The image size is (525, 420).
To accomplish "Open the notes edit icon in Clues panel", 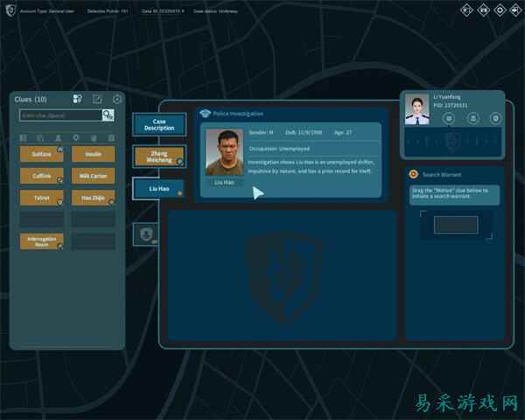I will pyautogui.click(x=97, y=99).
